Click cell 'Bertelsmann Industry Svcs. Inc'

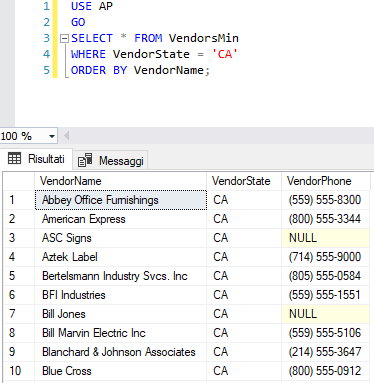tap(121, 276)
